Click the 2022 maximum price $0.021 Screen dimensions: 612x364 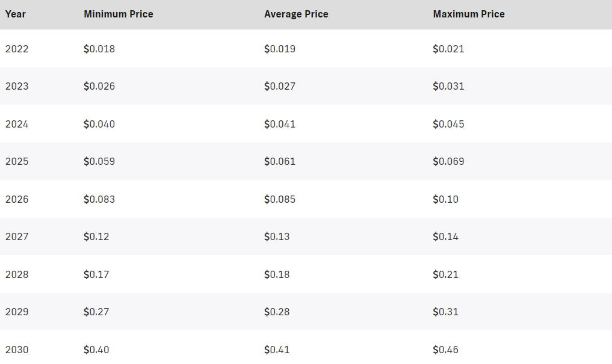[x=448, y=49]
